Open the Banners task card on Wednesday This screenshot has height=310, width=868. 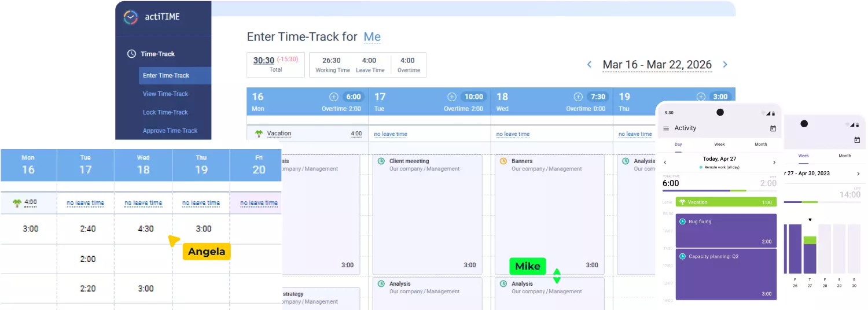click(x=550, y=215)
